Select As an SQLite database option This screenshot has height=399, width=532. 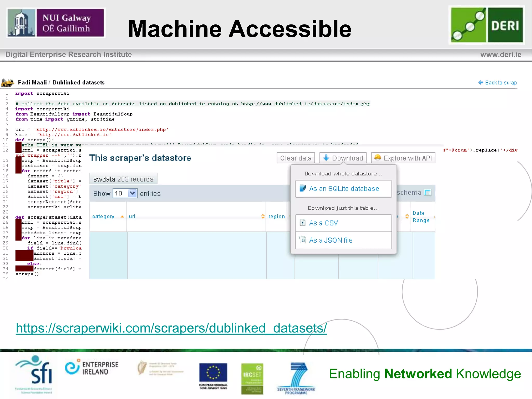pyautogui.click(x=343, y=189)
